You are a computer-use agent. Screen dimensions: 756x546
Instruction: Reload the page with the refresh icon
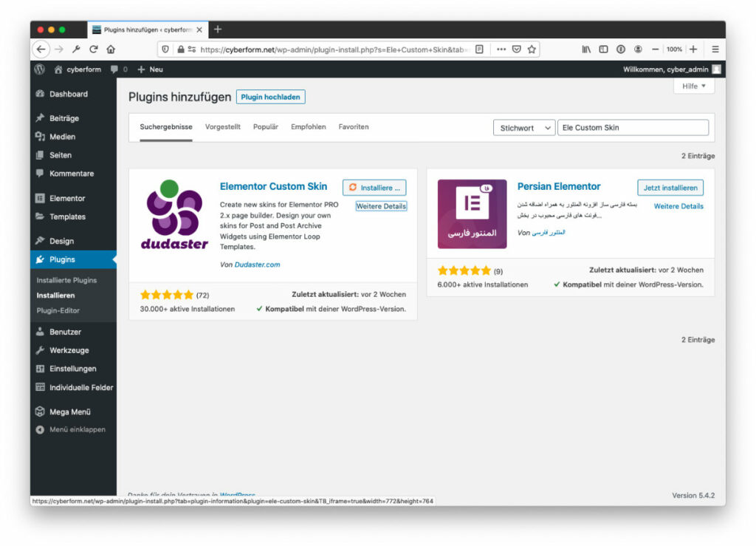[x=94, y=50]
